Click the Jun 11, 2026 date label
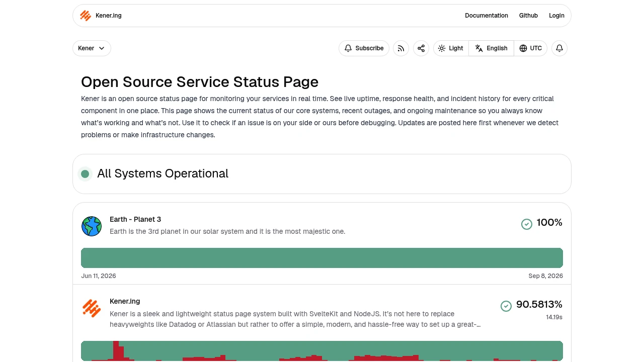This screenshot has width=644, height=362. click(x=99, y=276)
